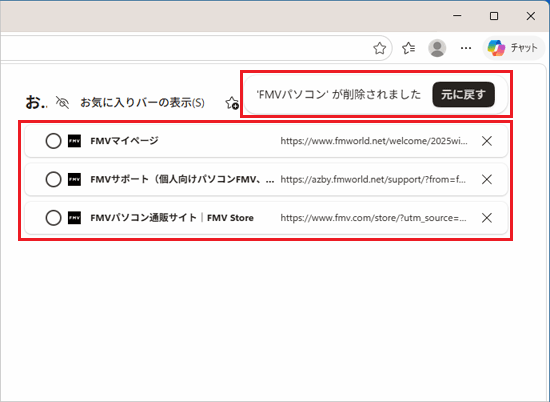550x402 pixels.
Task: Open the favorites list toolbar icon
Action: pos(409,48)
